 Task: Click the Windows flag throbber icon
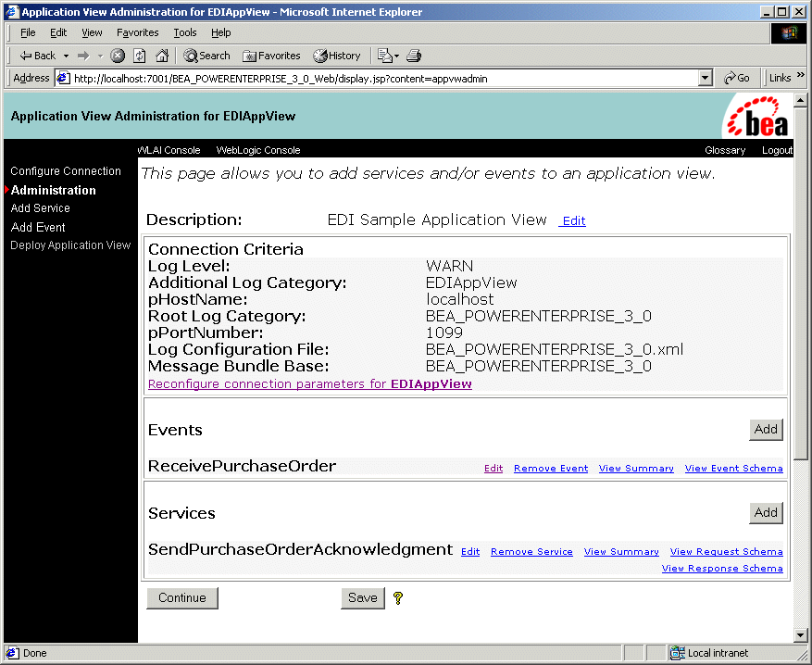789,33
